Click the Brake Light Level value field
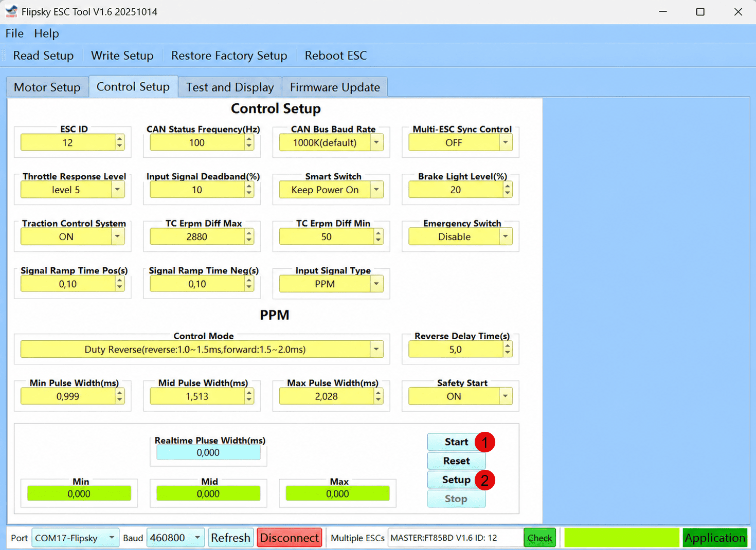 tap(456, 190)
